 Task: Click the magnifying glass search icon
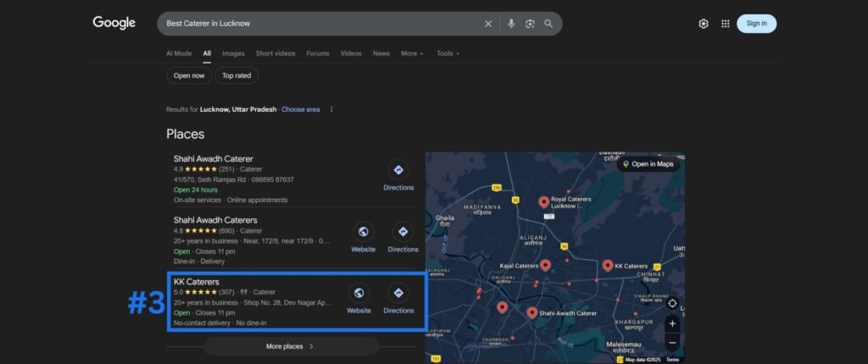(x=548, y=24)
